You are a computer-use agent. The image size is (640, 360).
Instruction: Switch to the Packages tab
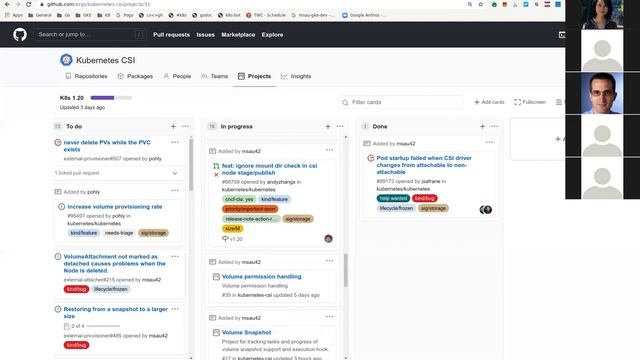coord(135,76)
